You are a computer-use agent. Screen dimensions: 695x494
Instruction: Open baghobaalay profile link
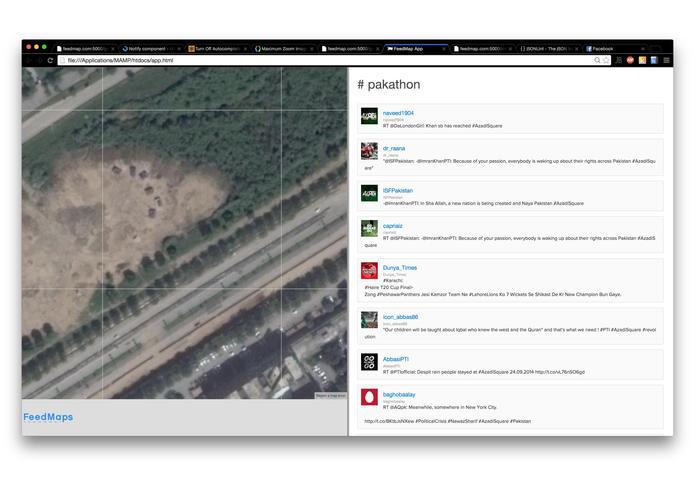399,394
